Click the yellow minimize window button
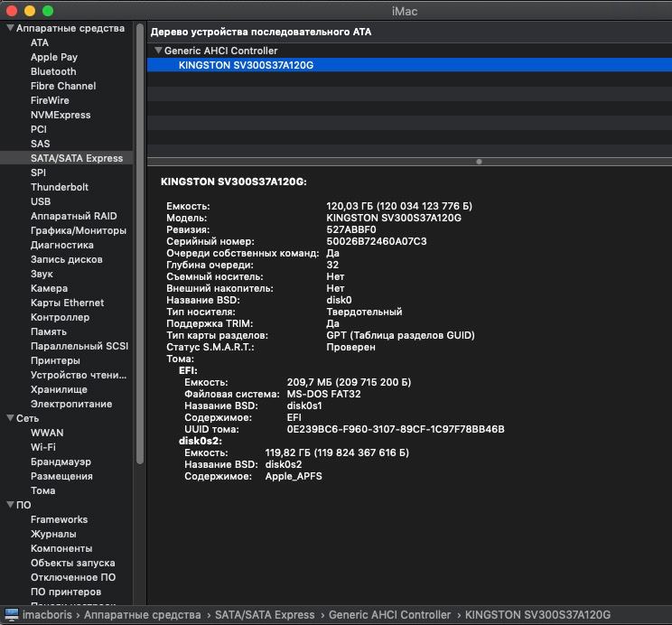This screenshot has width=672, height=625. (x=30, y=11)
